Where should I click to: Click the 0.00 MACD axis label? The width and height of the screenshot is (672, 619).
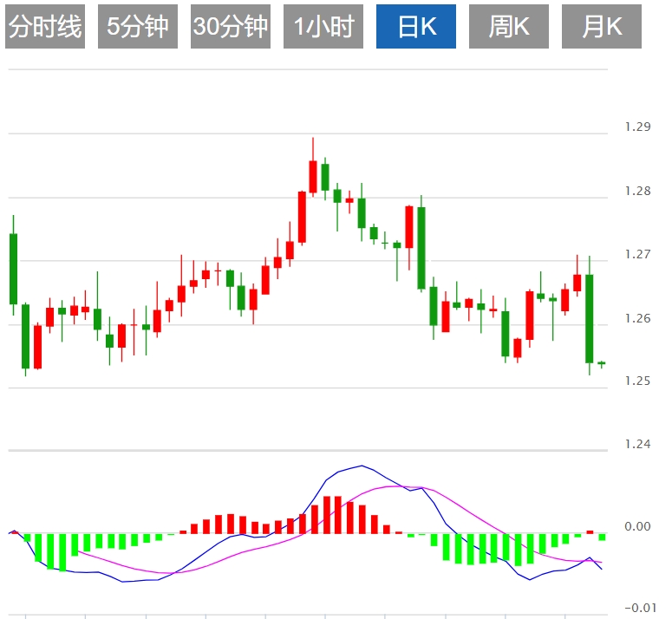637,526
